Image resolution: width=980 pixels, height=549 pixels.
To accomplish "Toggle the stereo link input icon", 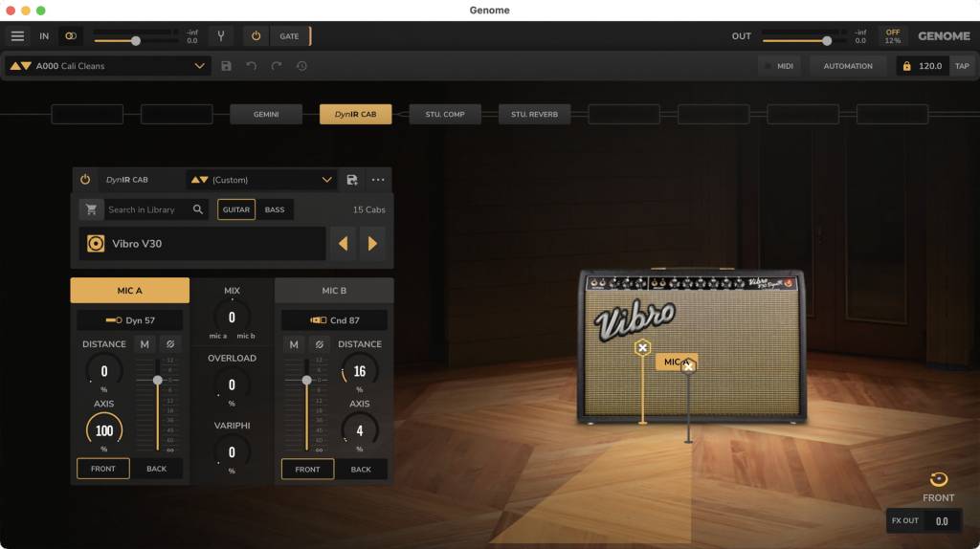I will click(71, 36).
